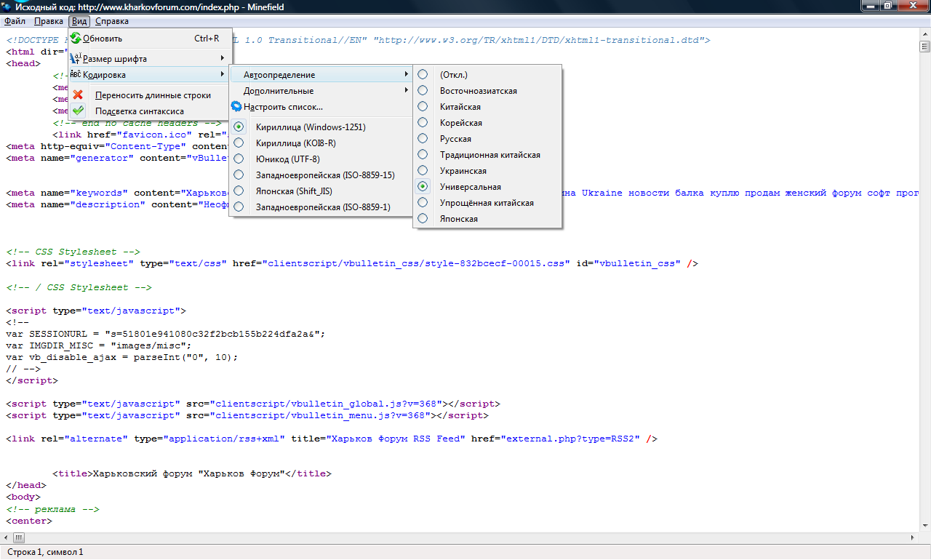
Task: Choose Русская autodetection
Action: point(487,139)
